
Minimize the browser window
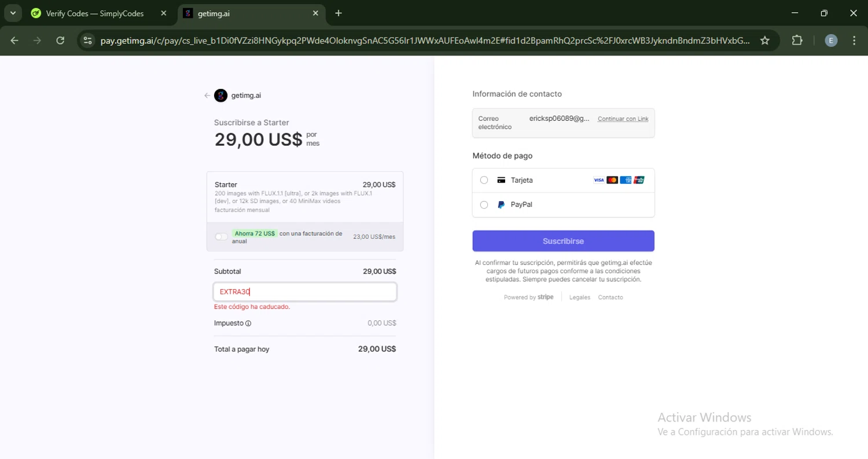tap(795, 13)
